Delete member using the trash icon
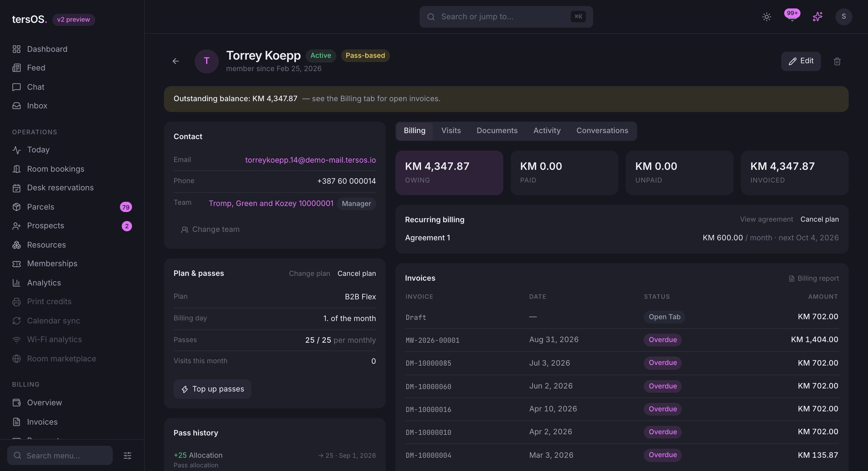Viewport: 868px width, 471px height. coord(837,61)
